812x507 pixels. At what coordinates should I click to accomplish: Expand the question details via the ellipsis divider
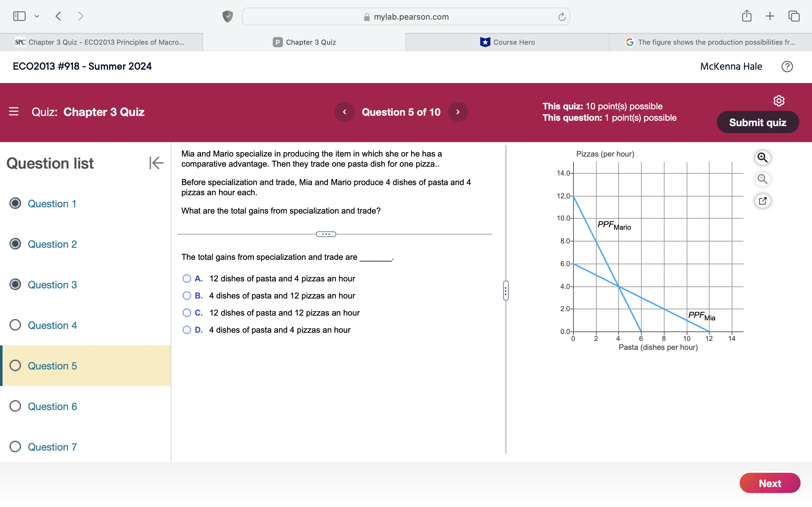(x=325, y=234)
